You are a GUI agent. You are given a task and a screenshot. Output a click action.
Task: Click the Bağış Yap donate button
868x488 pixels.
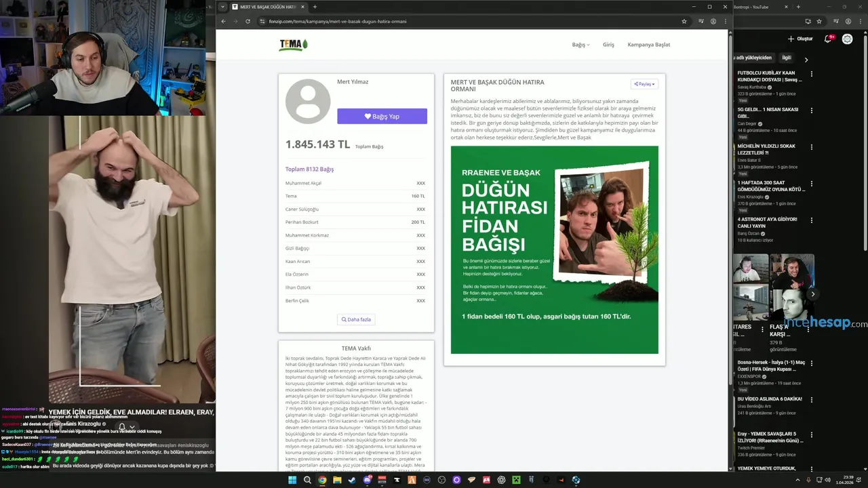[382, 116]
